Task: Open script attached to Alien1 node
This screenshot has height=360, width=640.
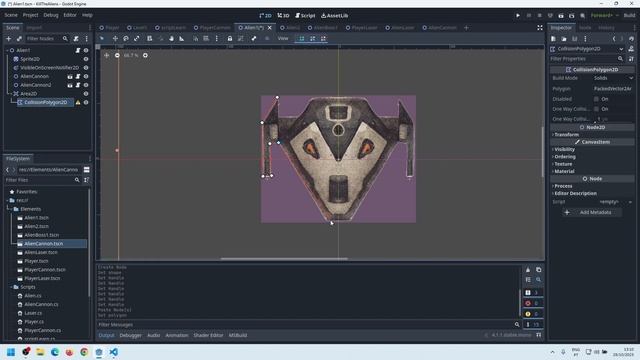Action: click(x=78, y=50)
